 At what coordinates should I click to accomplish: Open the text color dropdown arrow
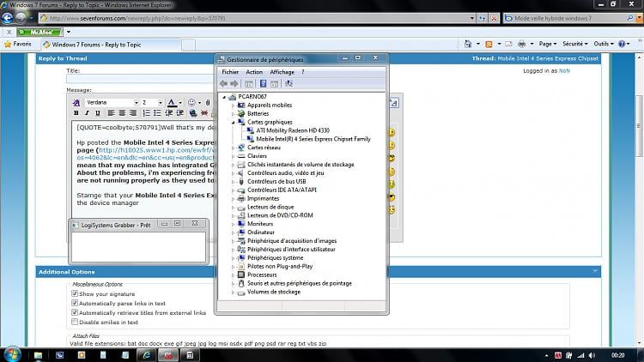coord(180,103)
